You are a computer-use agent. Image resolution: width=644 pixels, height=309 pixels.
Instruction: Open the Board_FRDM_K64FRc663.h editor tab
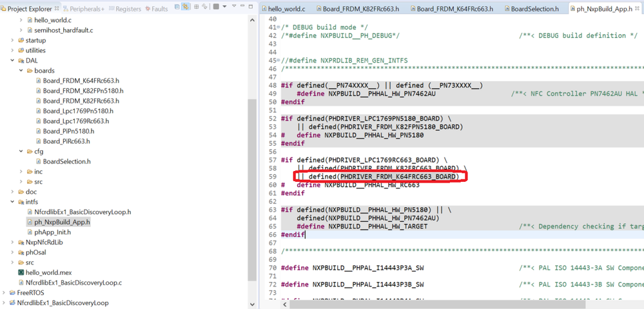click(451, 8)
